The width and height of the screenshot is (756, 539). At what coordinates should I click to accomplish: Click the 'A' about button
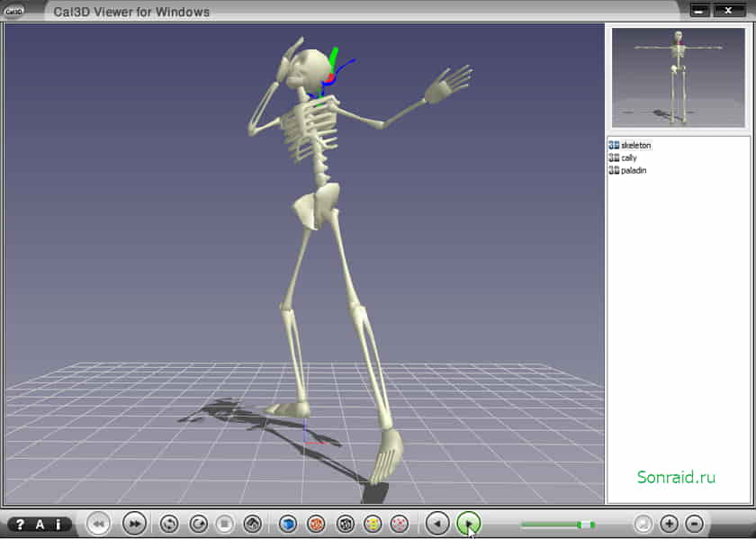tap(40, 524)
